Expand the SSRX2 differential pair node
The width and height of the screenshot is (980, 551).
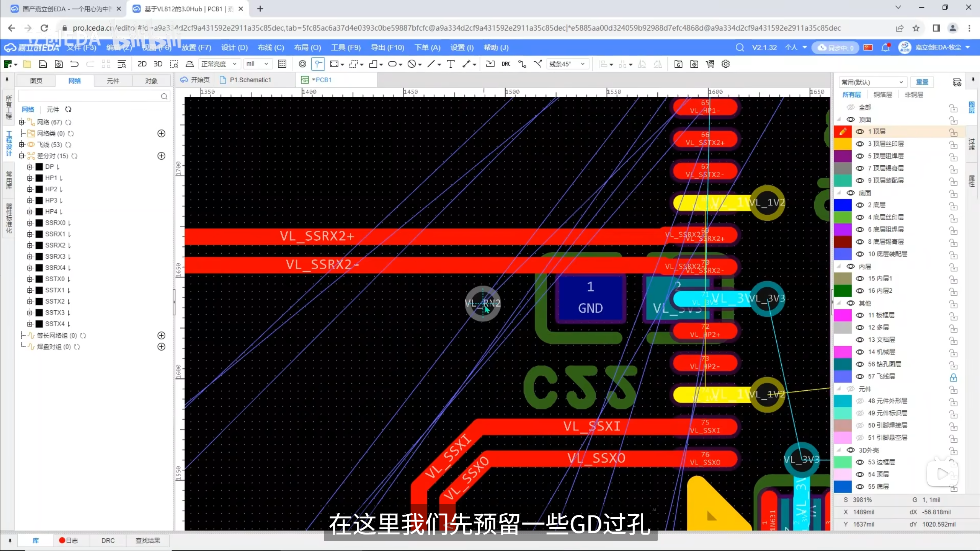click(30, 245)
